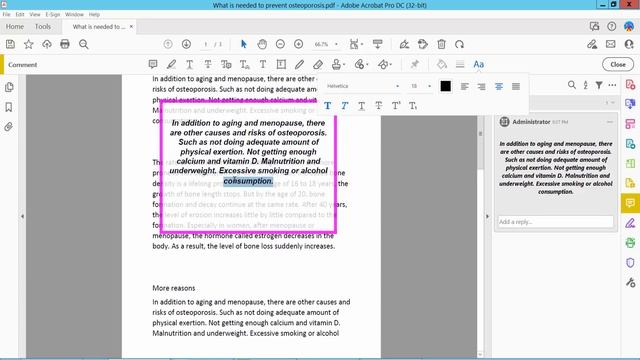
Task: Select the Add text box tool
Action: 281,64
